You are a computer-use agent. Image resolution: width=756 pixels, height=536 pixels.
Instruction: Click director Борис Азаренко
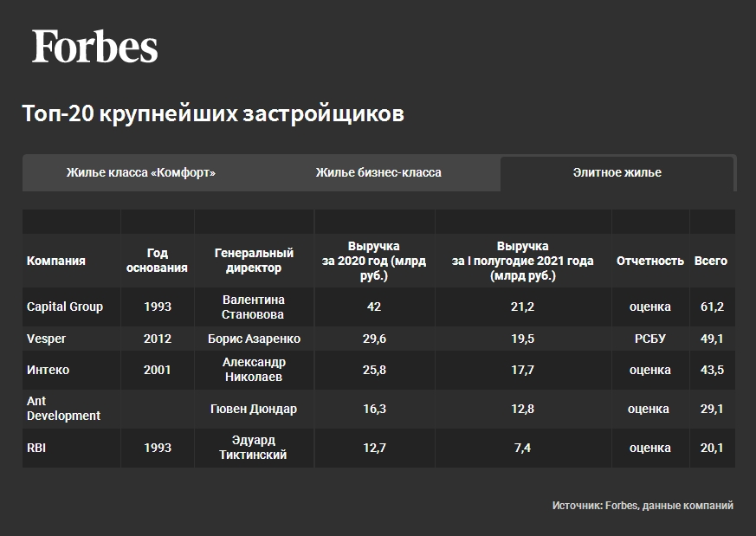coord(254,339)
